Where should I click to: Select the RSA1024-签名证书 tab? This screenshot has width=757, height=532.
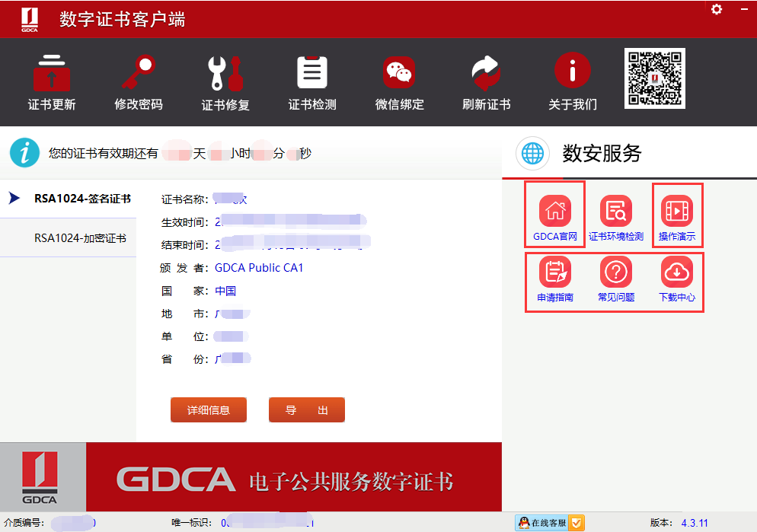click(x=68, y=199)
